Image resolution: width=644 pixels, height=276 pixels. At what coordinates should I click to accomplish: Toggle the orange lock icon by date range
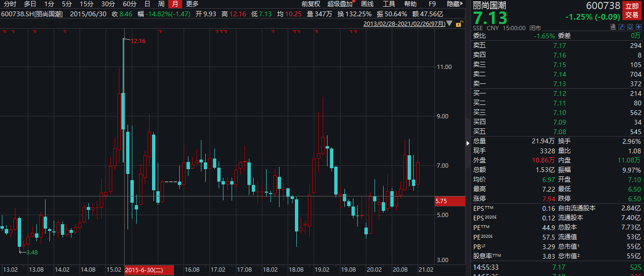pyautogui.click(x=459, y=24)
